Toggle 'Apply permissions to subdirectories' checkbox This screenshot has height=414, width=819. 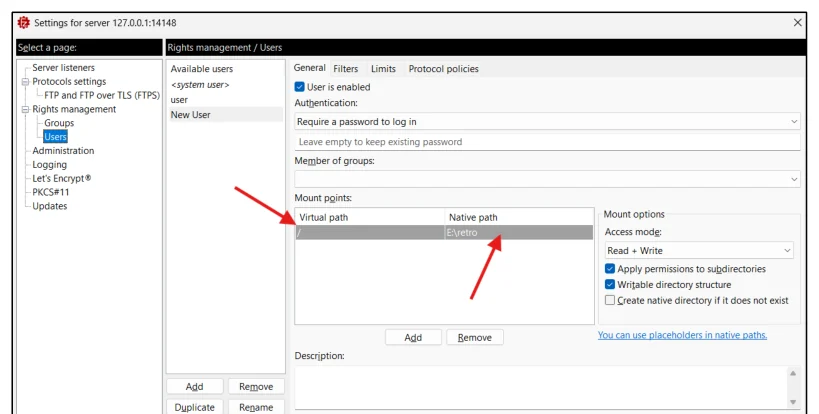[610, 269]
